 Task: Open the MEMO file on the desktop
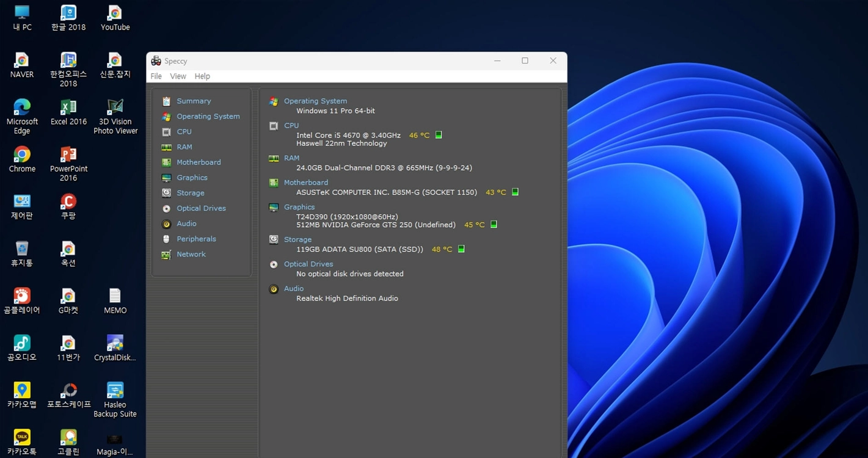coord(115,301)
